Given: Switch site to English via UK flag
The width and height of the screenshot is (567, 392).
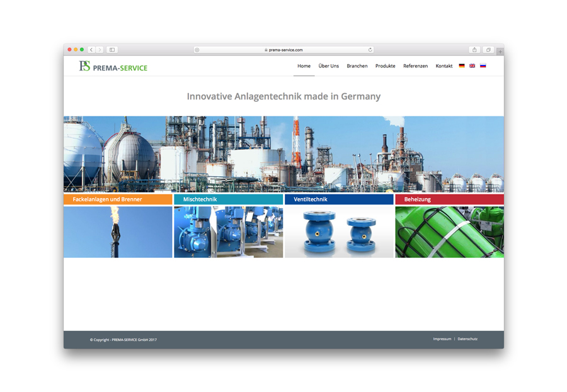Looking at the screenshot, I should (472, 66).
